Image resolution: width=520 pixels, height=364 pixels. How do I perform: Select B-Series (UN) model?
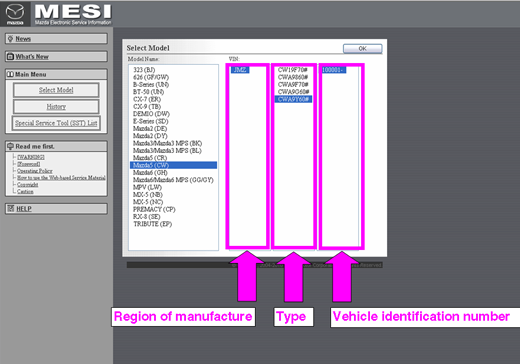[151, 84]
